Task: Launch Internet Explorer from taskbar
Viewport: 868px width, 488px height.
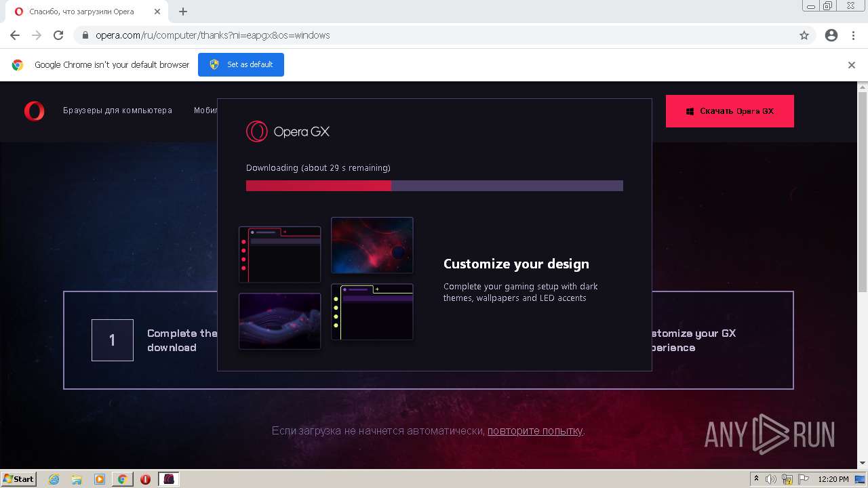Action: [x=54, y=479]
